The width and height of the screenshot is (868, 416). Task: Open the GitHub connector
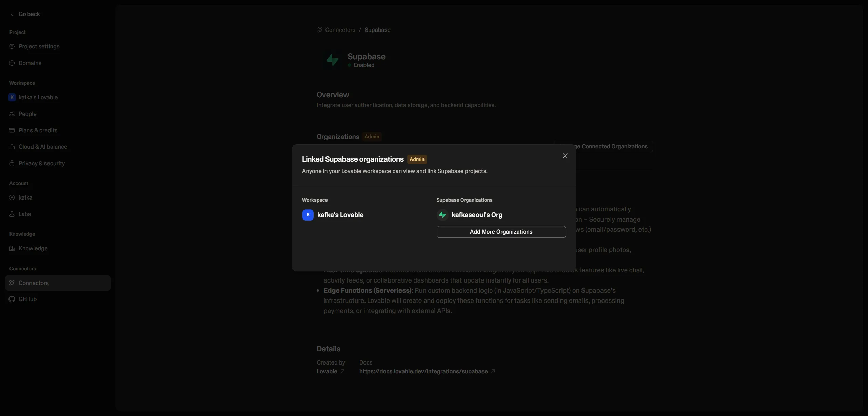point(27,299)
